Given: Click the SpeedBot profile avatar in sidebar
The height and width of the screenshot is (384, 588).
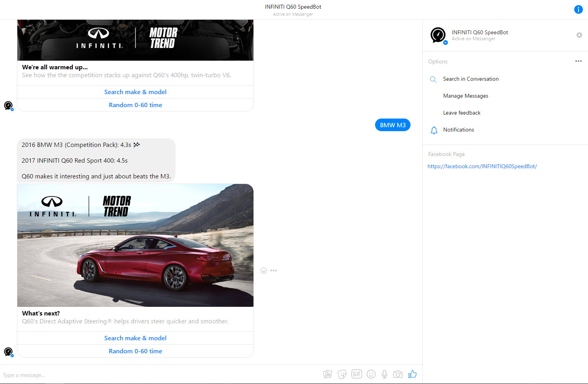Looking at the screenshot, I should [x=438, y=35].
